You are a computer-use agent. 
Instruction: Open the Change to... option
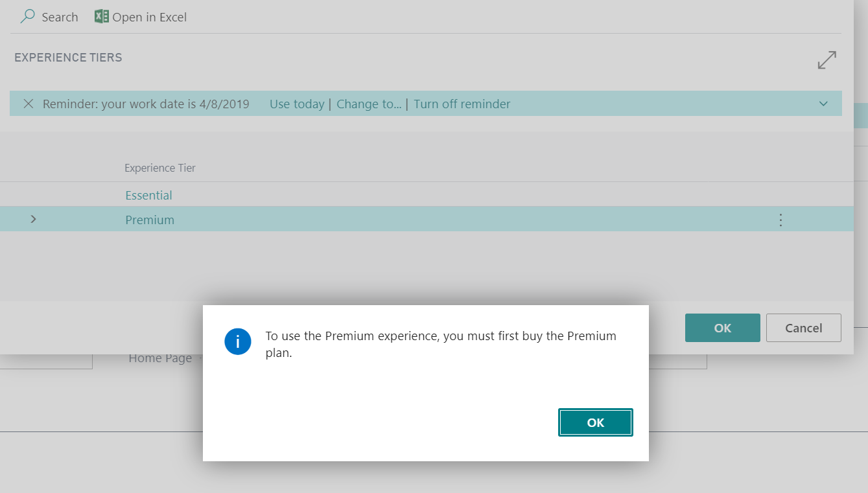pyautogui.click(x=369, y=104)
